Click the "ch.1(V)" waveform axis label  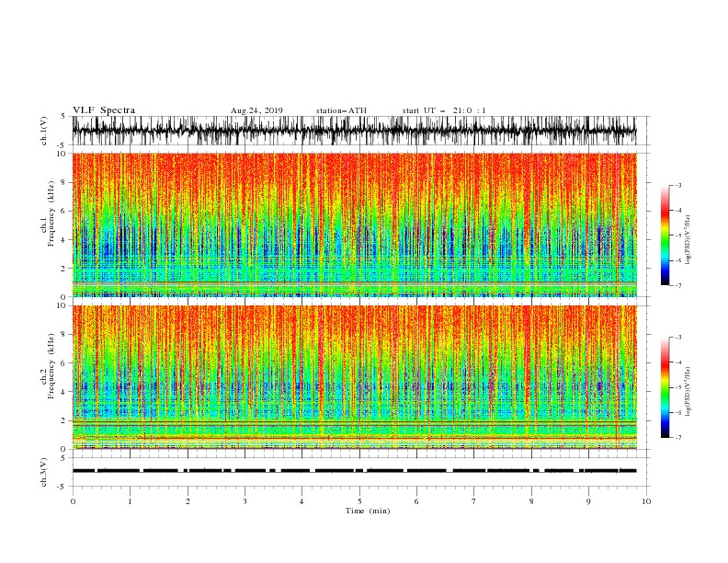(44, 131)
